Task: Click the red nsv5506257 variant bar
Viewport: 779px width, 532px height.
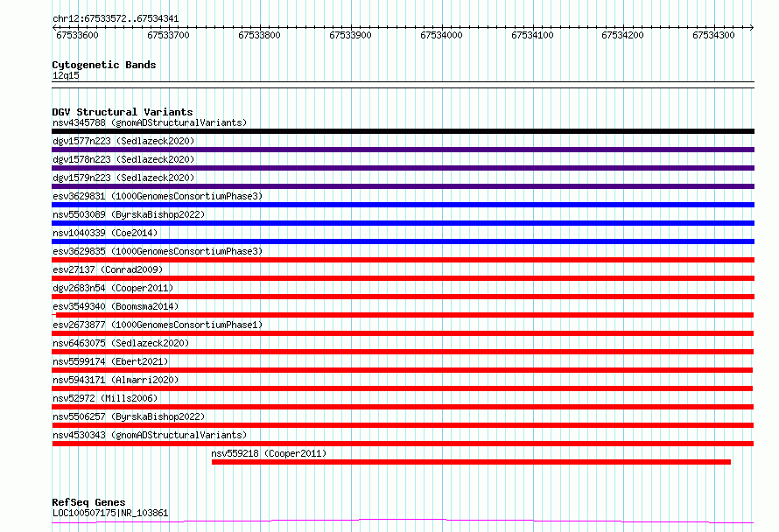Action: (x=403, y=425)
